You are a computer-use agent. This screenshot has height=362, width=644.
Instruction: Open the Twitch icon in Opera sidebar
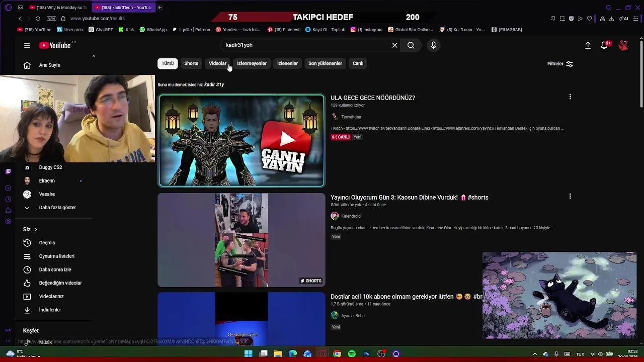tap(8, 171)
